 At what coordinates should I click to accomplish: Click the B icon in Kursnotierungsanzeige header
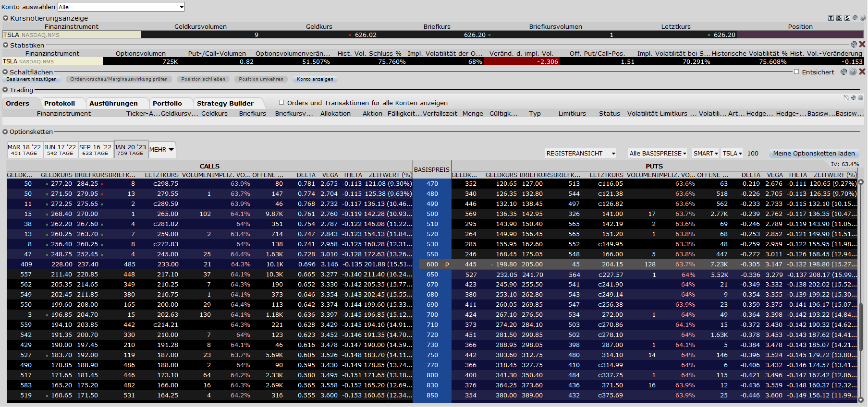tap(839, 18)
